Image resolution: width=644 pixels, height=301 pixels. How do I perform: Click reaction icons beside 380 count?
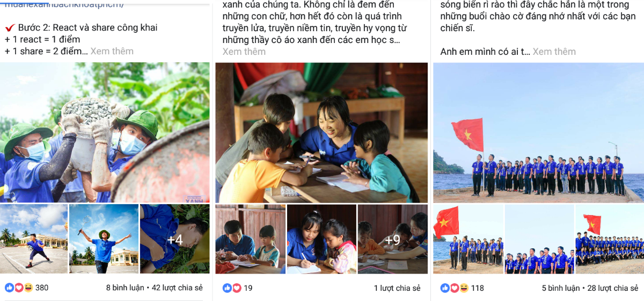coord(19,288)
